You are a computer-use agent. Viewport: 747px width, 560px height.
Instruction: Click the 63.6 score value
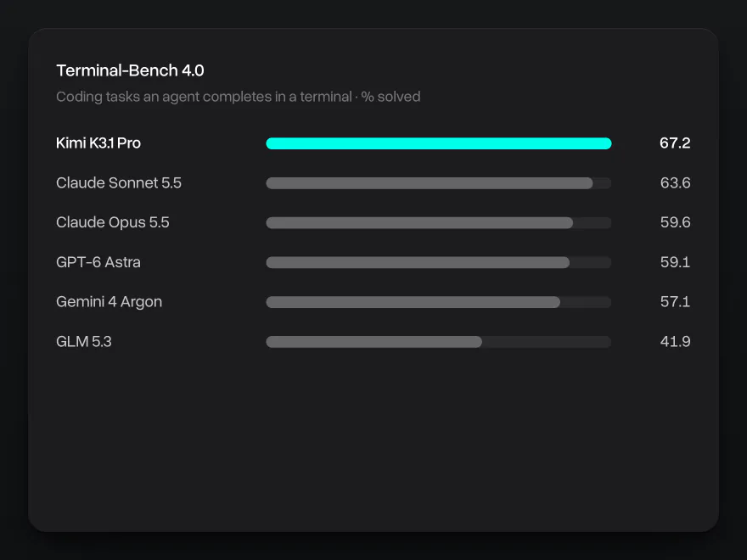coord(675,183)
